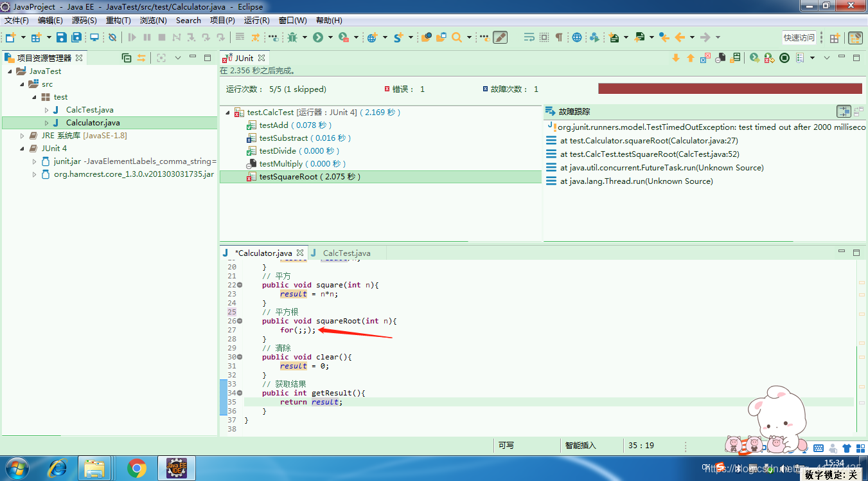Open Internet Explorer from the taskbar
Image resolution: width=868 pixels, height=481 pixels.
(x=57, y=467)
